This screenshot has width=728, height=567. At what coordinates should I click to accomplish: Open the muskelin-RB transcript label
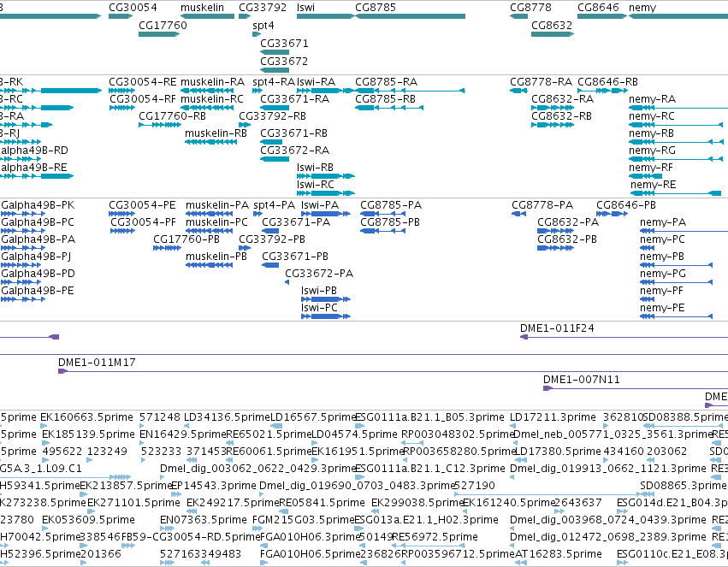(216, 133)
